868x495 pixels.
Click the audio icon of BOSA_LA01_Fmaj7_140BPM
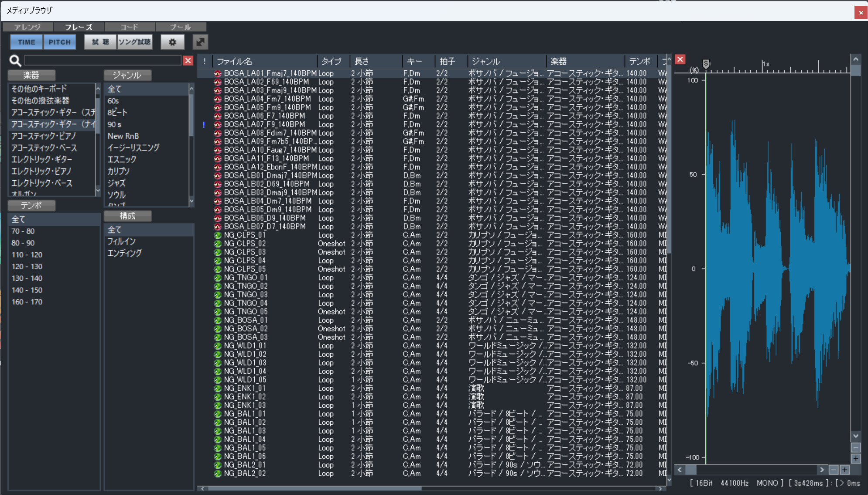point(218,73)
